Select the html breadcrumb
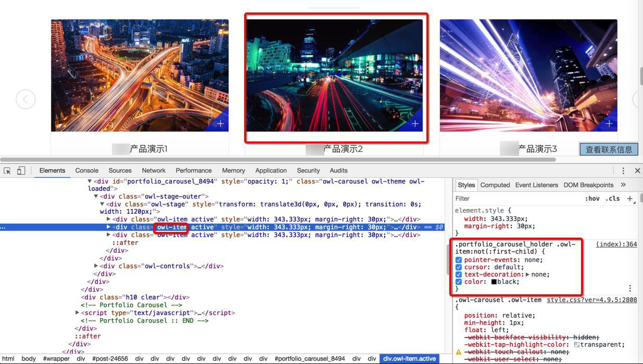Image resolution: width=643 pixels, height=364 pixels. (x=8, y=359)
